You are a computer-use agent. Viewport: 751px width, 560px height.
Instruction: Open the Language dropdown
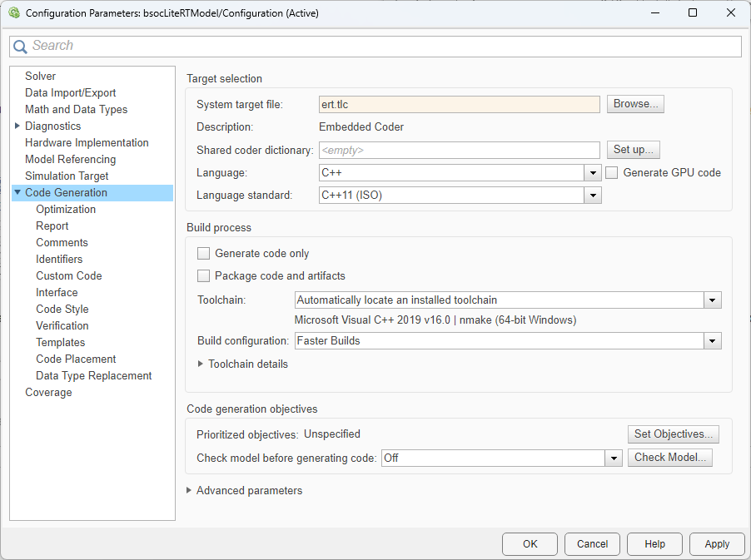click(x=592, y=173)
